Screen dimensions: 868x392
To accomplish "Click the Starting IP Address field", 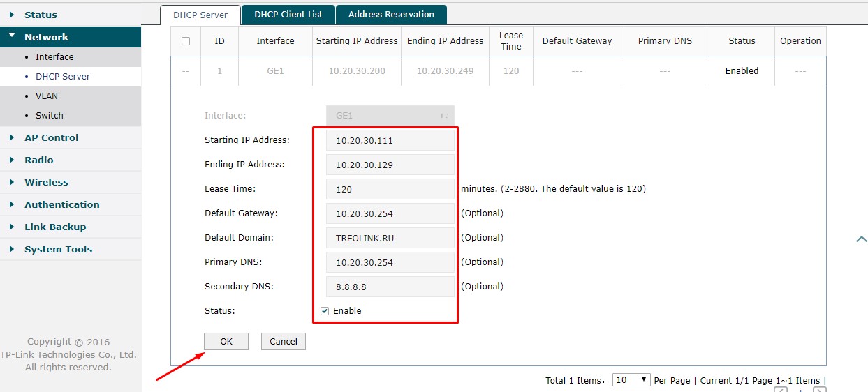I will pyautogui.click(x=390, y=140).
